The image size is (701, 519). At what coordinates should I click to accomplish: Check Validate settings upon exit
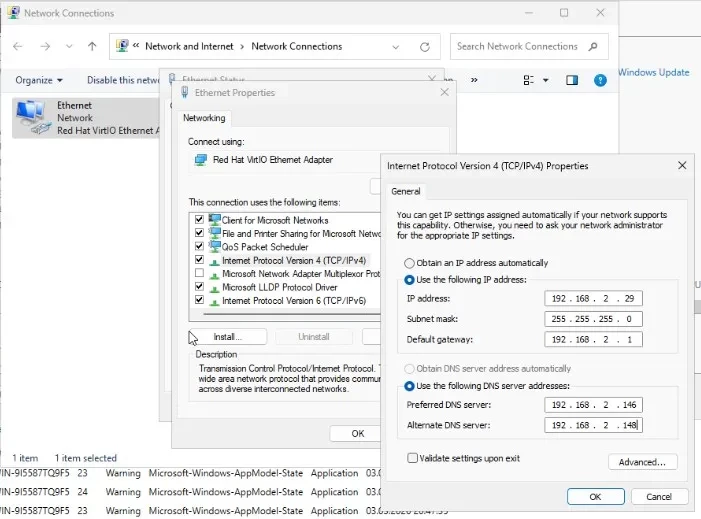pos(413,458)
